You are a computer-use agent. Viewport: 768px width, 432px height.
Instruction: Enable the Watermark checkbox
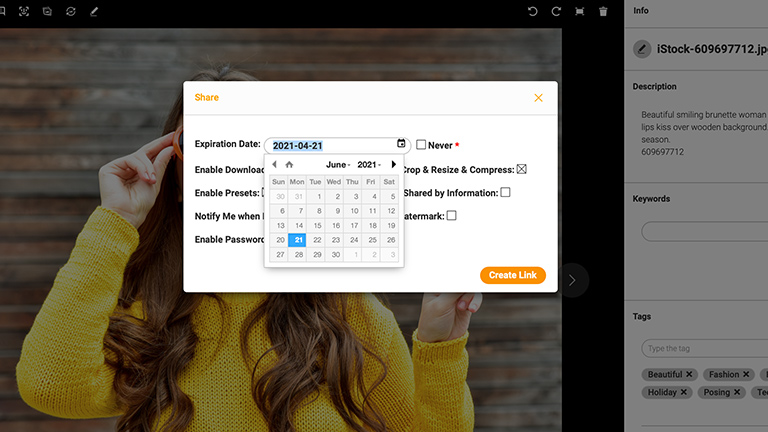[452, 216]
